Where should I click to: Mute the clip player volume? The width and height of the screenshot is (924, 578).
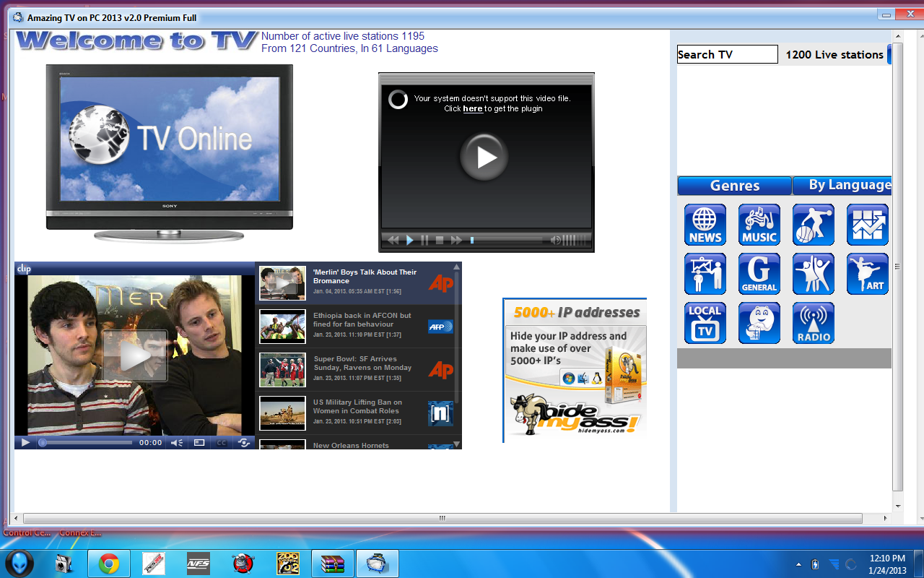click(x=177, y=442)
